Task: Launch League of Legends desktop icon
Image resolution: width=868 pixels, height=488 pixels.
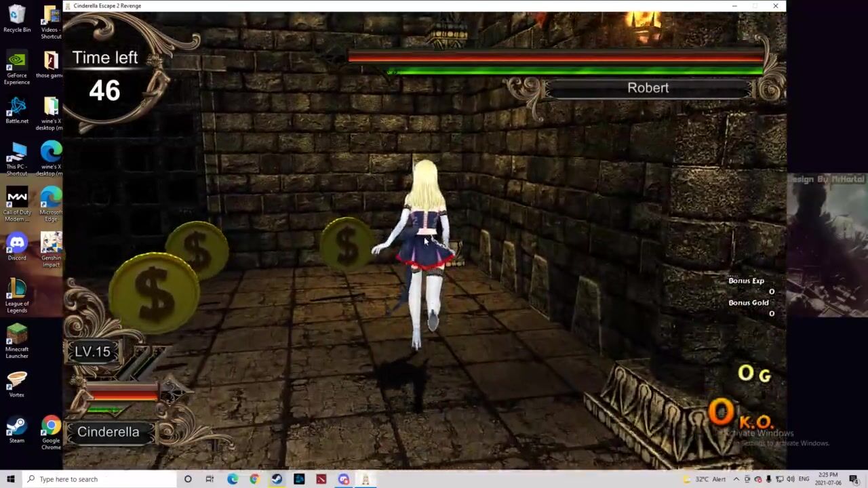Action: click(17, 296)
